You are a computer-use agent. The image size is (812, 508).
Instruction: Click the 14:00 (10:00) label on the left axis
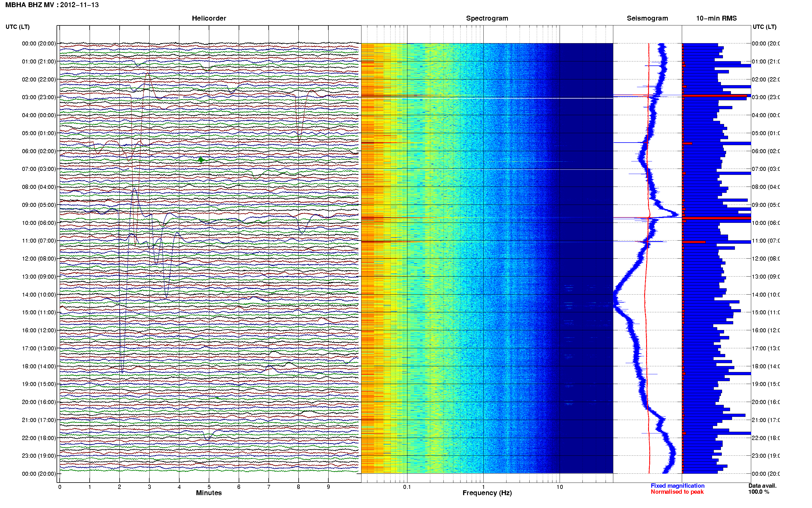click(39, 295)
